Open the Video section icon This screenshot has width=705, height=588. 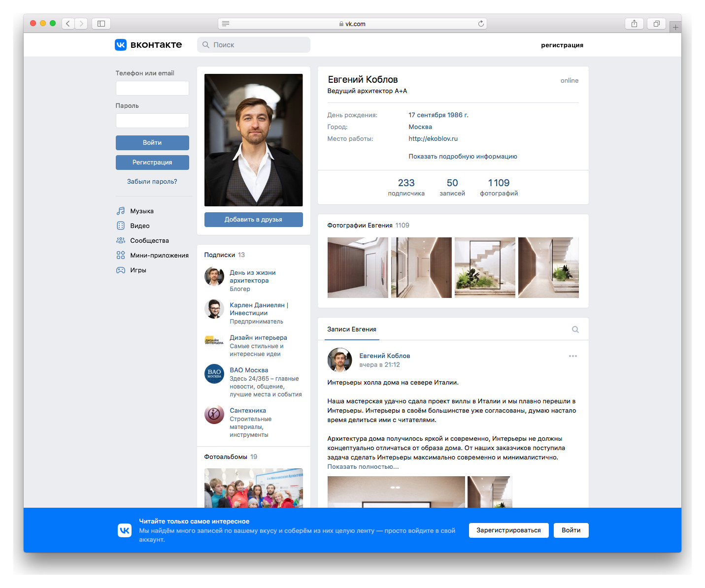point(121,226)
